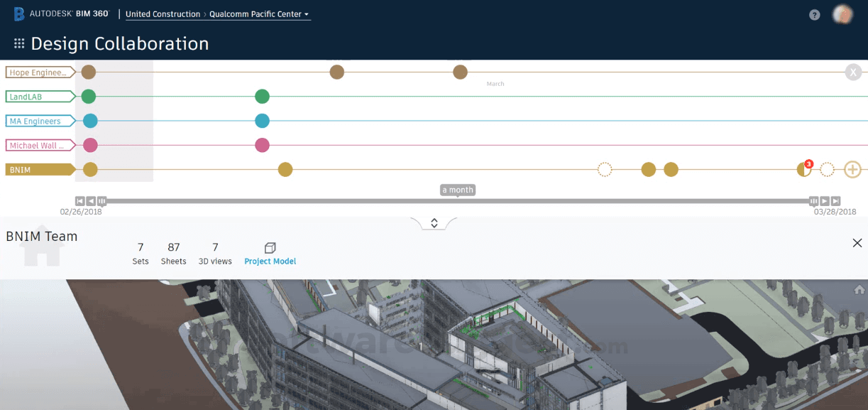868x410 pixels.
Task: Click the add package plus icon on BNIM timeline
Action: pos(851,169)
